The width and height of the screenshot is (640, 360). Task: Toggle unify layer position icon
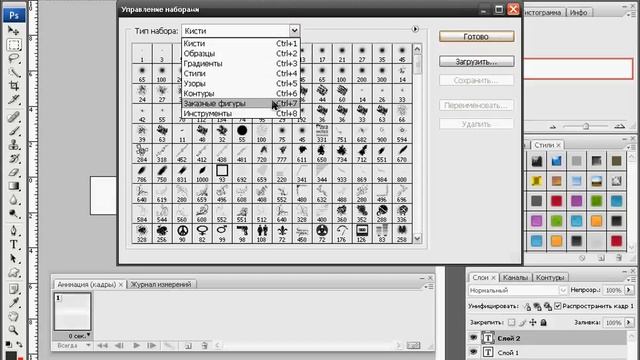pos(527,306)
